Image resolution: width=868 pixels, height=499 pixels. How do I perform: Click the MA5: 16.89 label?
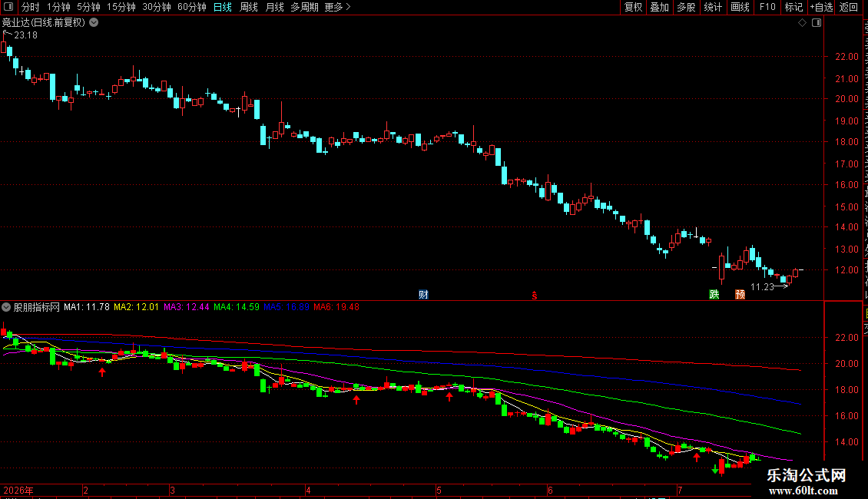click(287, 307)
